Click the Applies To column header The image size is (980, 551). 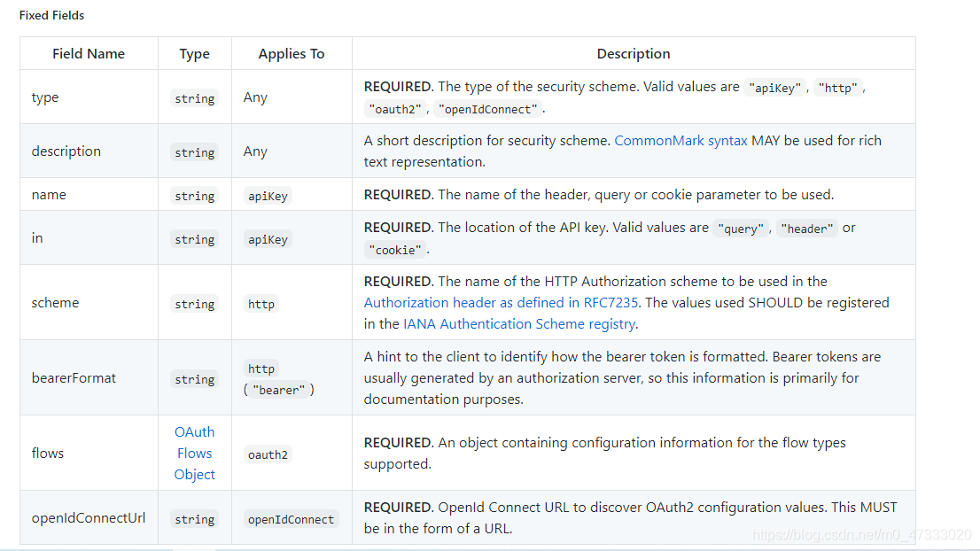292,54
